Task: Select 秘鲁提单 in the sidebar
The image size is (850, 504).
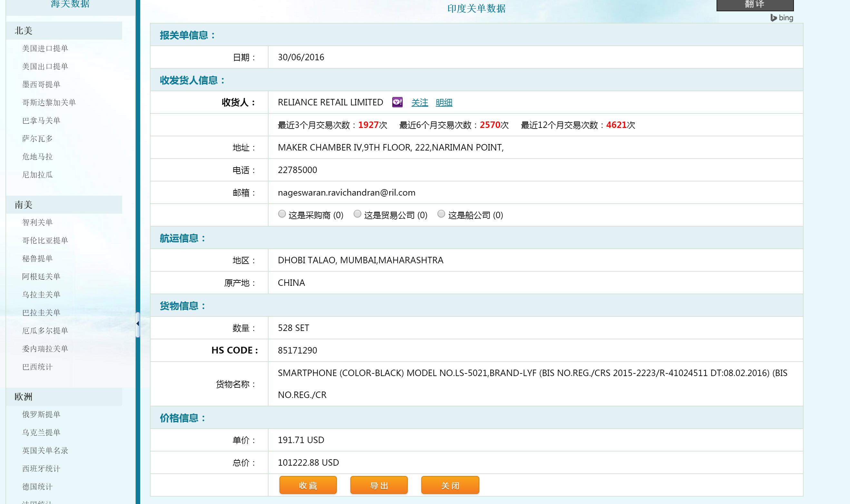Action: click(37, 258)
